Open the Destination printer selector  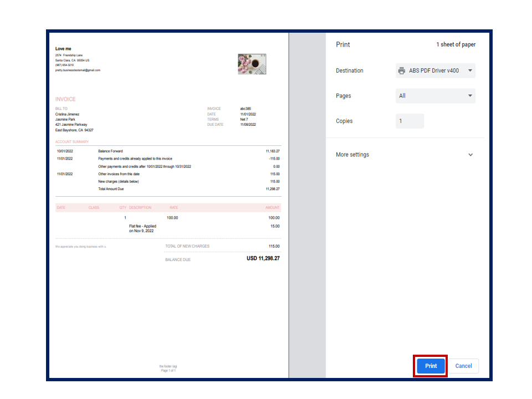click(x=435, y=70)
